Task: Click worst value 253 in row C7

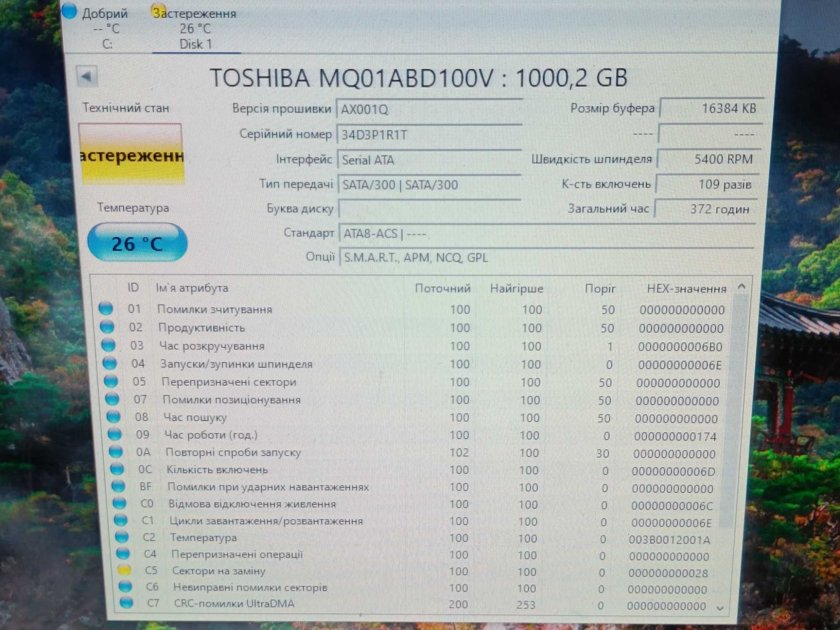Action: click(x=526, y=605)
